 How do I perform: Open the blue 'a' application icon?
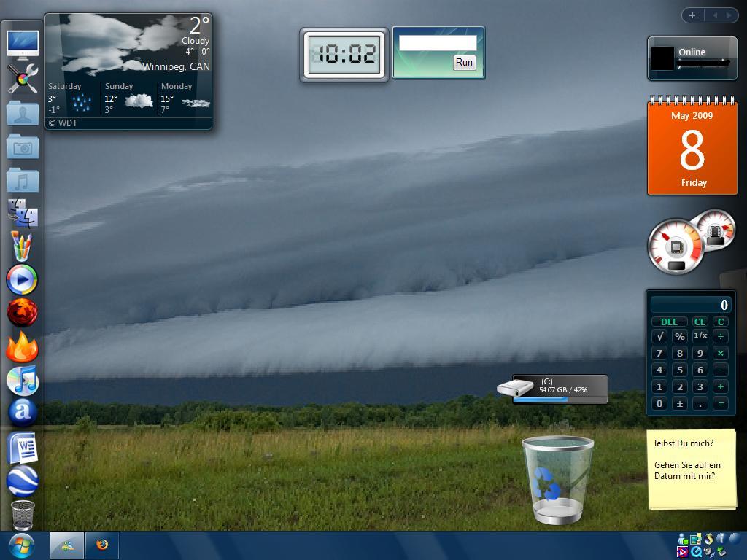tap(23, 413)
